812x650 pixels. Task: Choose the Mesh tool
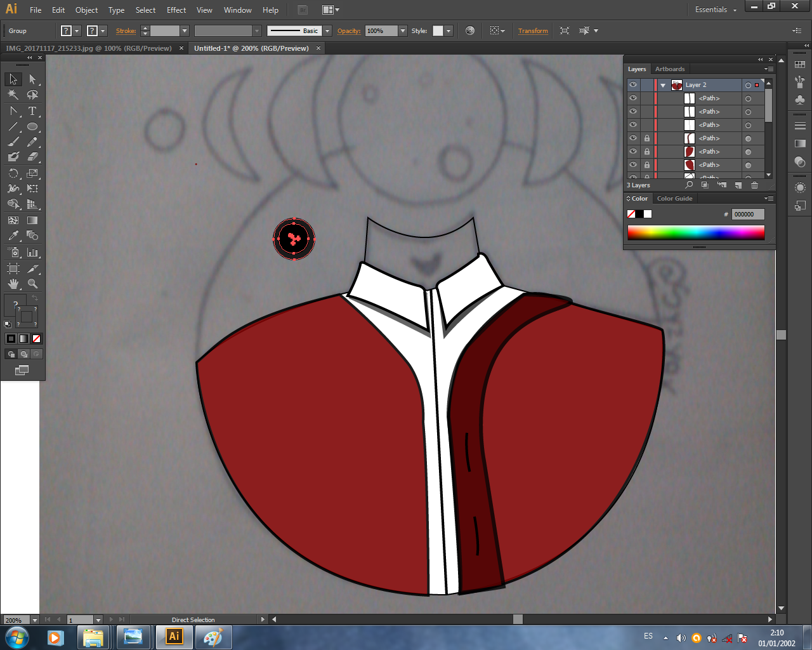13,220
